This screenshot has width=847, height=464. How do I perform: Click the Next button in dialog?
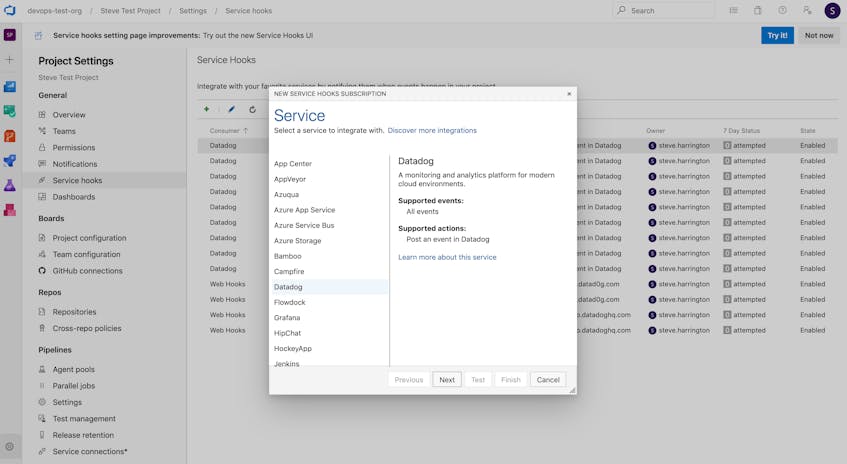click(447, 380)
